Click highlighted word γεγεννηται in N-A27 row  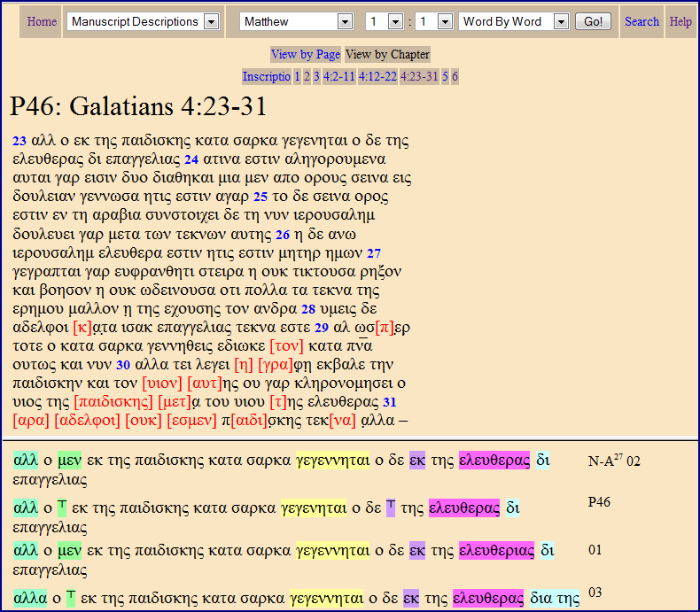coord(332,461)
